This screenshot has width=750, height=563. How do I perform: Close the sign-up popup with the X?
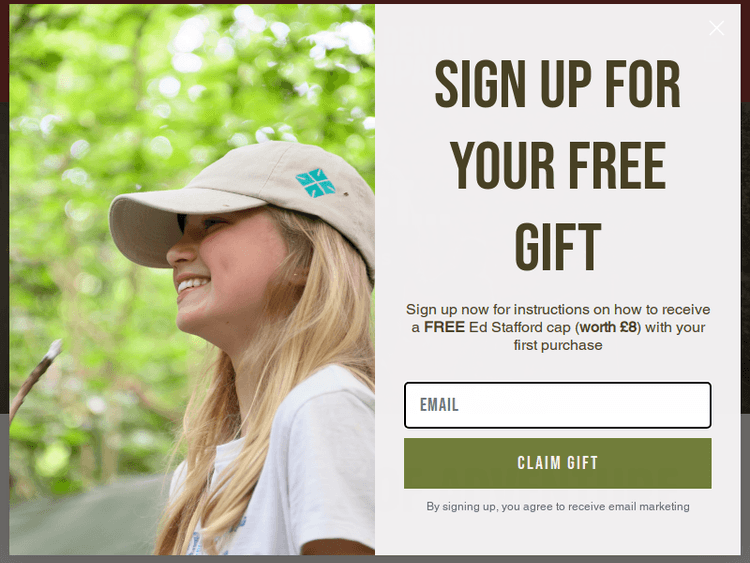[716, 28]
